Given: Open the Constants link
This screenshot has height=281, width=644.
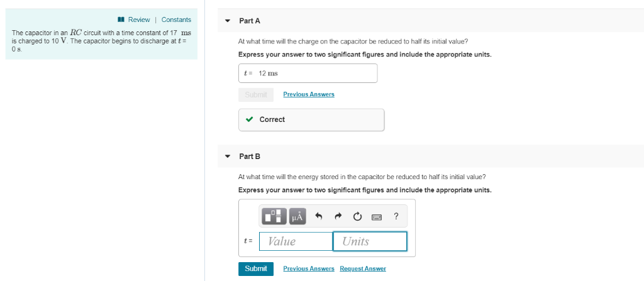Looking at the screenshot, I should click(x=176, y=19).
